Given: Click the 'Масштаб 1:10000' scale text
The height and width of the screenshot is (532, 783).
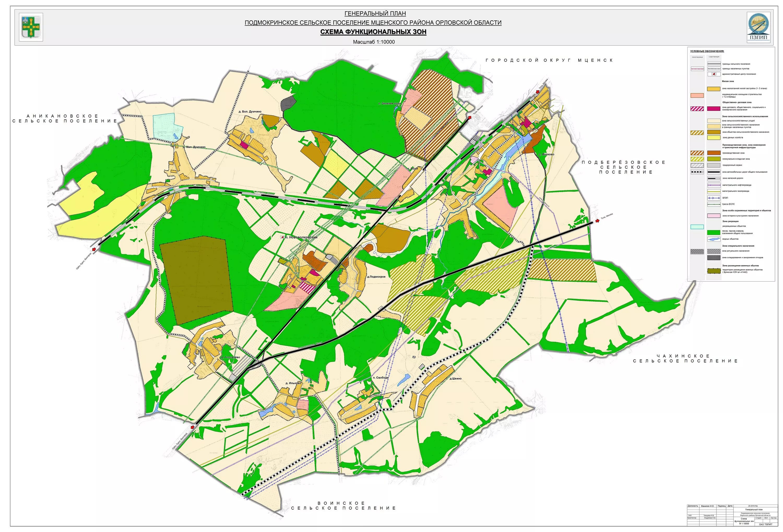Looking at the screenshot, I should coord(374,42).
